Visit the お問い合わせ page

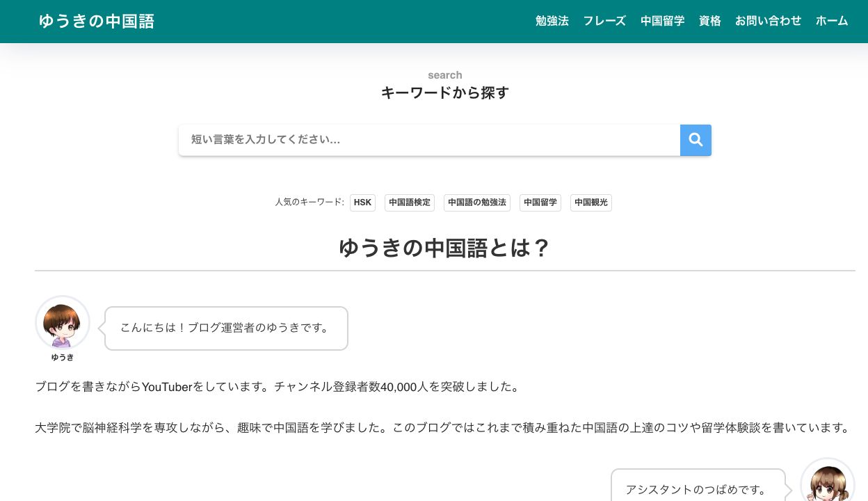click(769, 21)
